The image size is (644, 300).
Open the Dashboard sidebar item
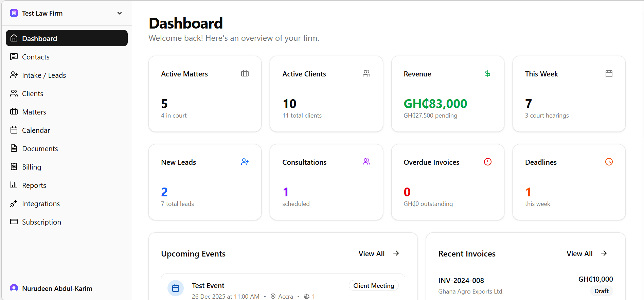(67, 38)
